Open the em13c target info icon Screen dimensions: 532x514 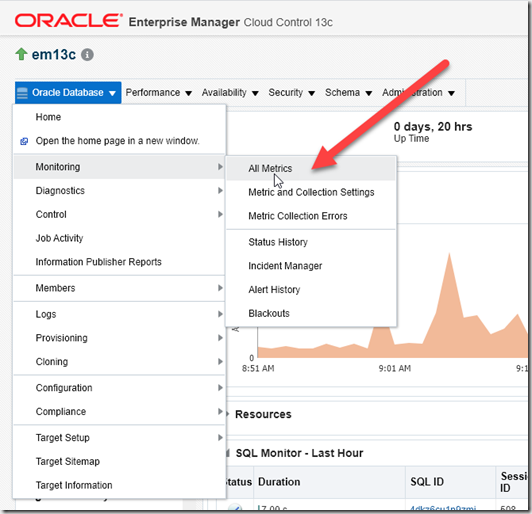click(87, 55)
